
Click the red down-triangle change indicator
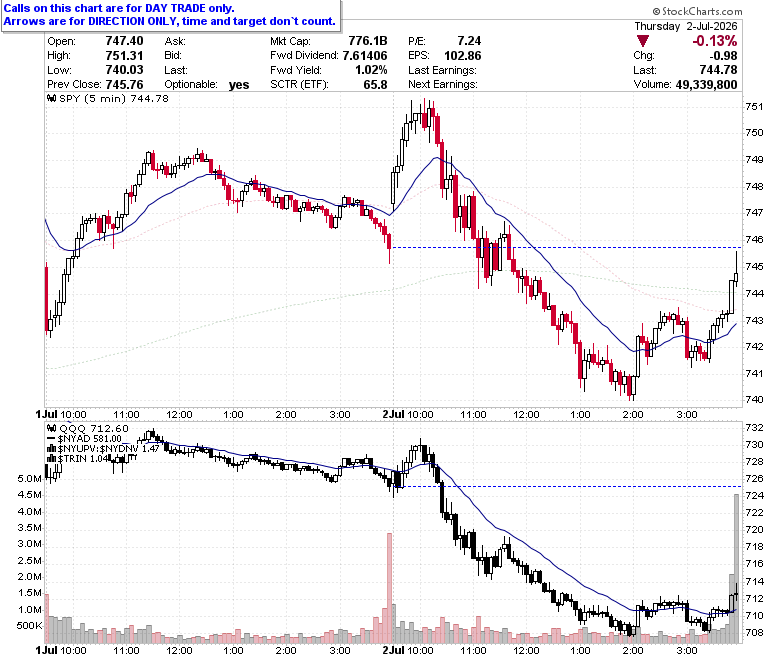643,41
